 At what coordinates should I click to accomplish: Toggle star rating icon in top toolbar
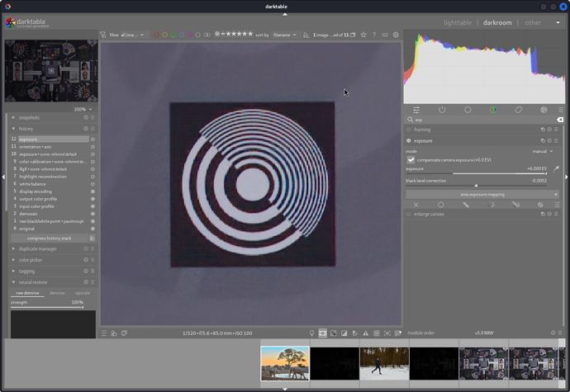click(363, 35)
